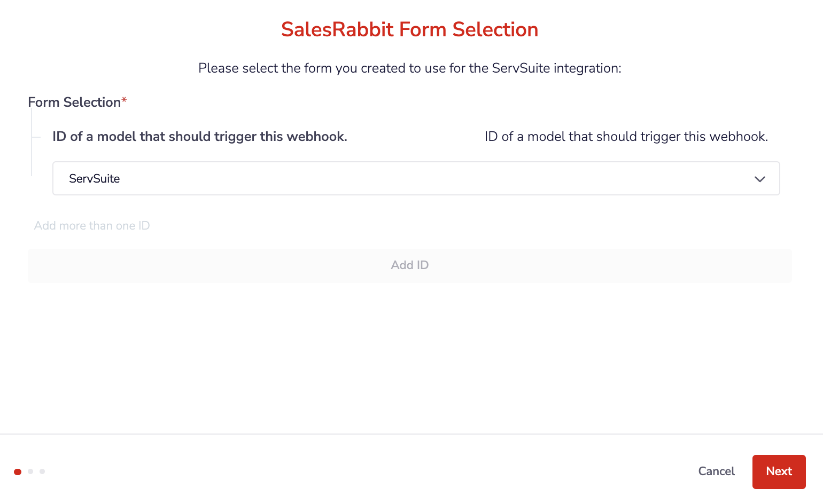Click the footer divider line area

[412, 434]
